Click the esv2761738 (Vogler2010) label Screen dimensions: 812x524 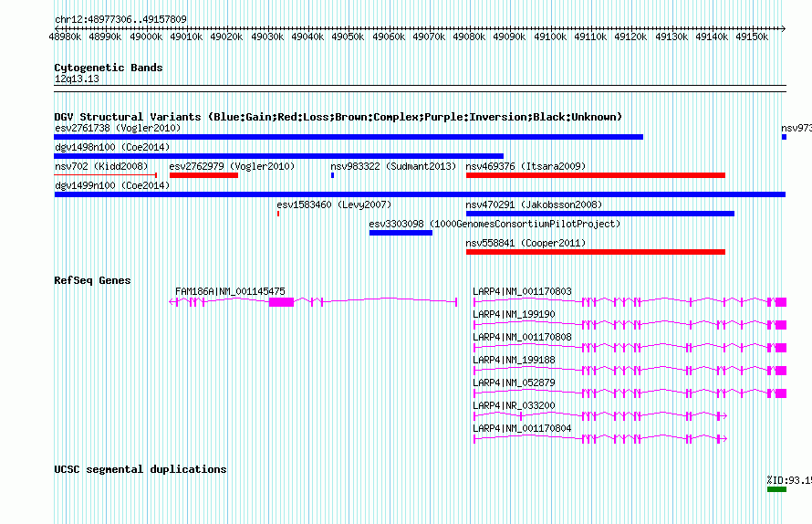[x=118, y=128]
